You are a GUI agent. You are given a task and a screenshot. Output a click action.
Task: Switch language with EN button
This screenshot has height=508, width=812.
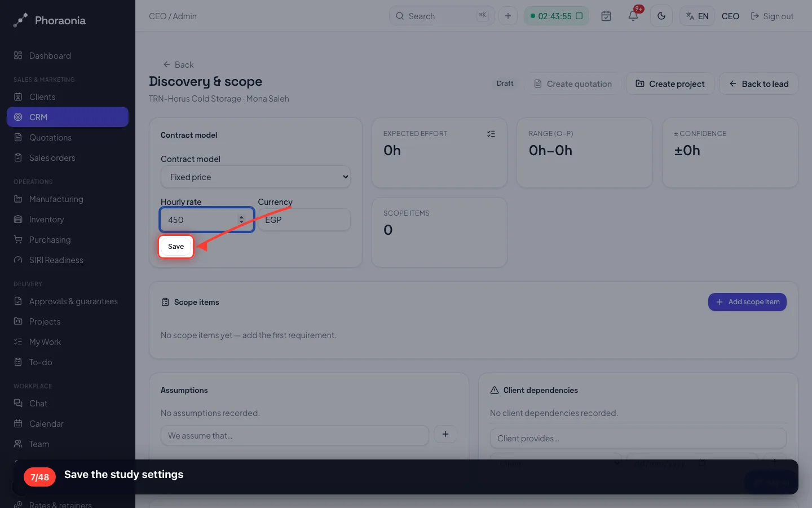[698, 16]
